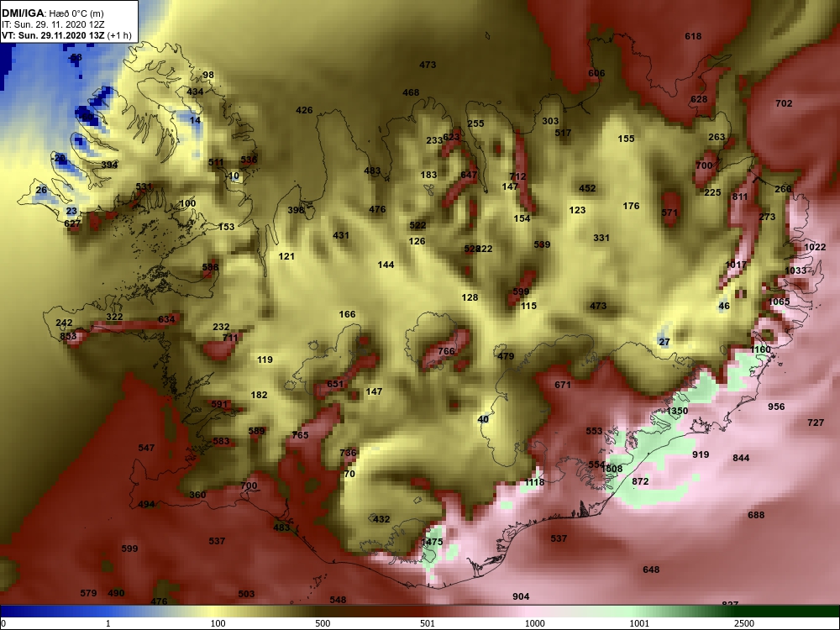Click the map value "255"
Image resolution: width=840 pixels, height=630 pixels.
(475, 123)
